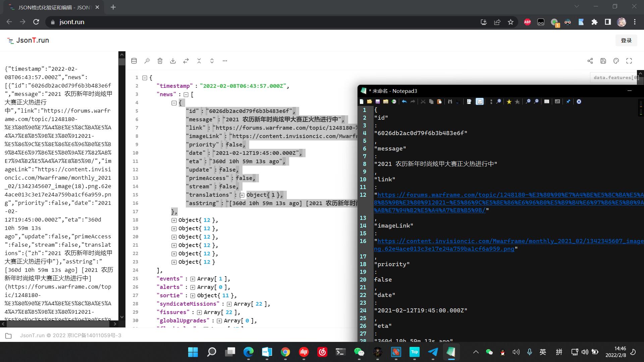
Task: Click the download JSON icon
Action: [x=173, y=61]
